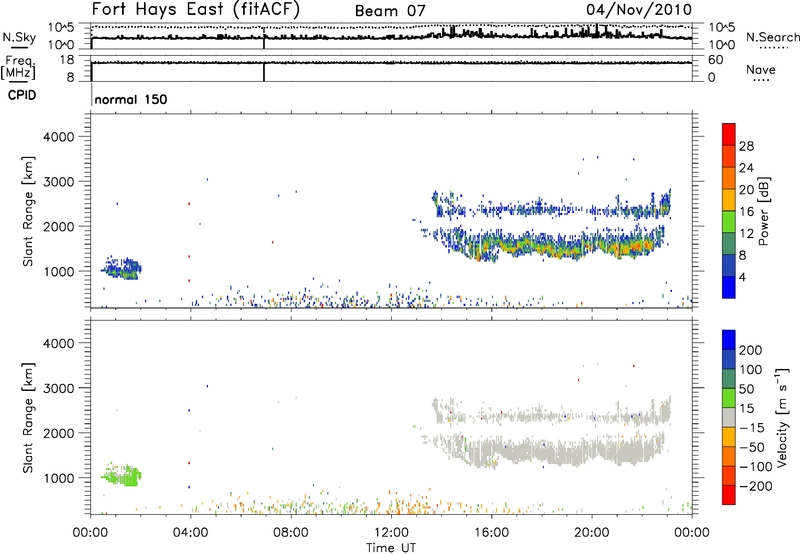Click the 'CPID' row label
Screen dimensions: 800x554
pyautogui.click(x=22, y=95)
